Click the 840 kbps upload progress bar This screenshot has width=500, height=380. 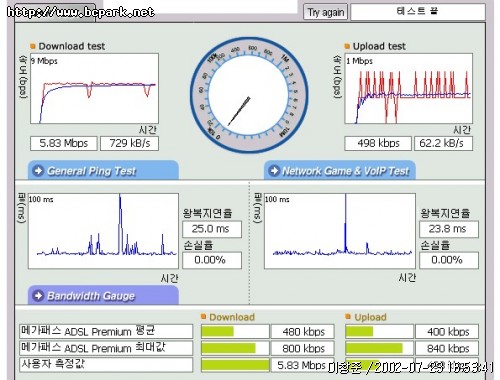379,348
